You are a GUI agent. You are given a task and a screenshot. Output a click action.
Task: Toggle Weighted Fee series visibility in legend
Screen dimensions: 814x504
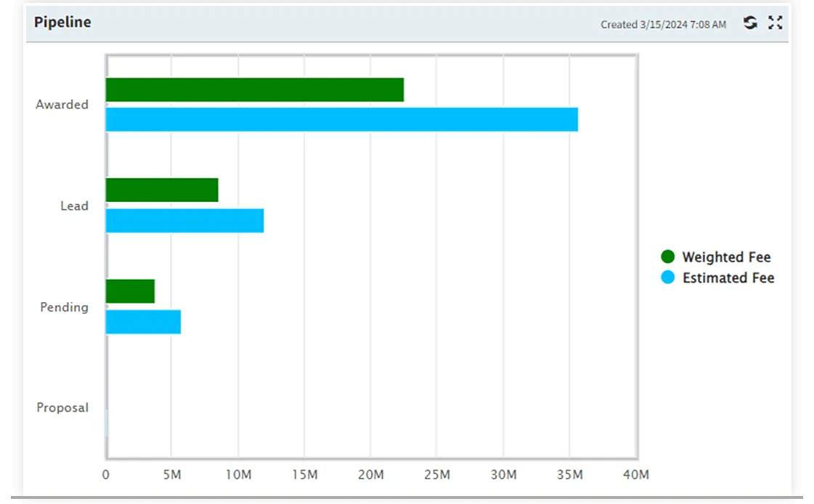726,256
